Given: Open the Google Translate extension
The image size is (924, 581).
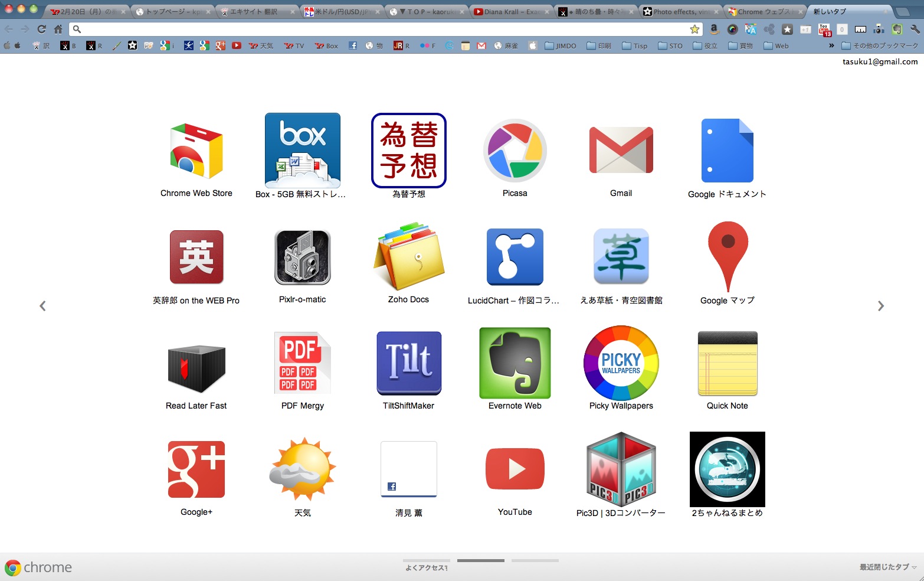Looking at the screenshot, I should [x=751, y=29].
